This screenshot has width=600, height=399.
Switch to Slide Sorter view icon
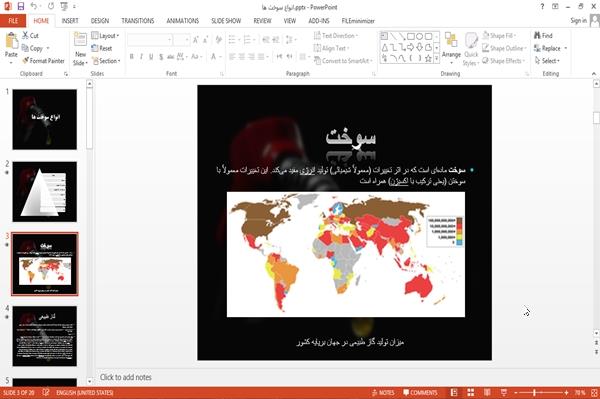point(470,392)
